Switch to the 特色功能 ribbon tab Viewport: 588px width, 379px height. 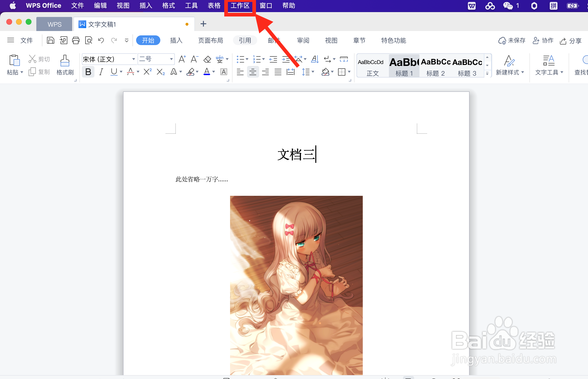(394, 40)
